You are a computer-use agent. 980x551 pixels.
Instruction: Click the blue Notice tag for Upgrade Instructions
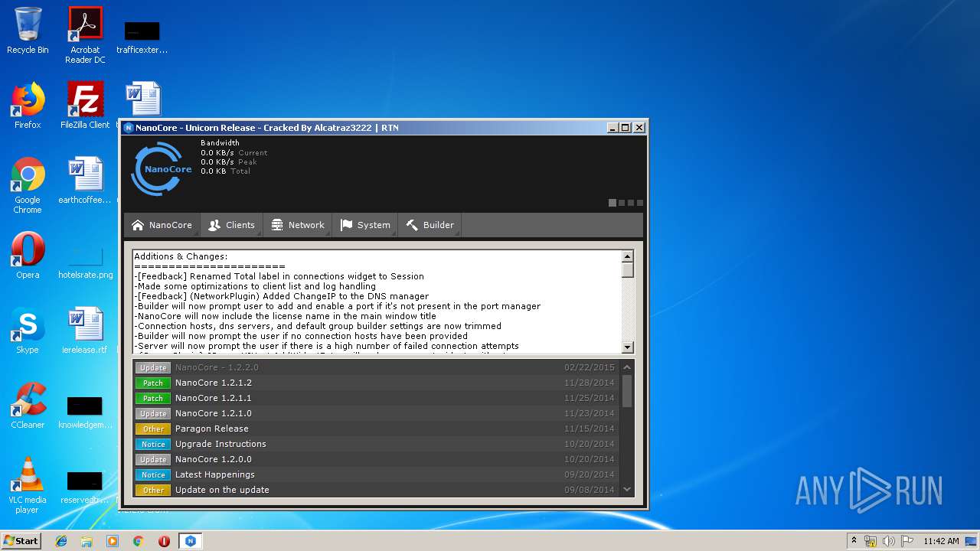(153, 444)
